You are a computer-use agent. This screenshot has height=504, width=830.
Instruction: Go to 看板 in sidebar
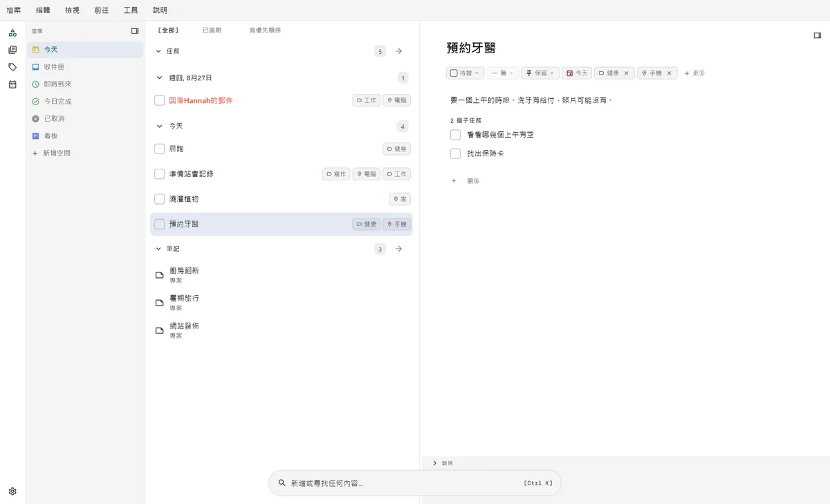tap(85, 136)
